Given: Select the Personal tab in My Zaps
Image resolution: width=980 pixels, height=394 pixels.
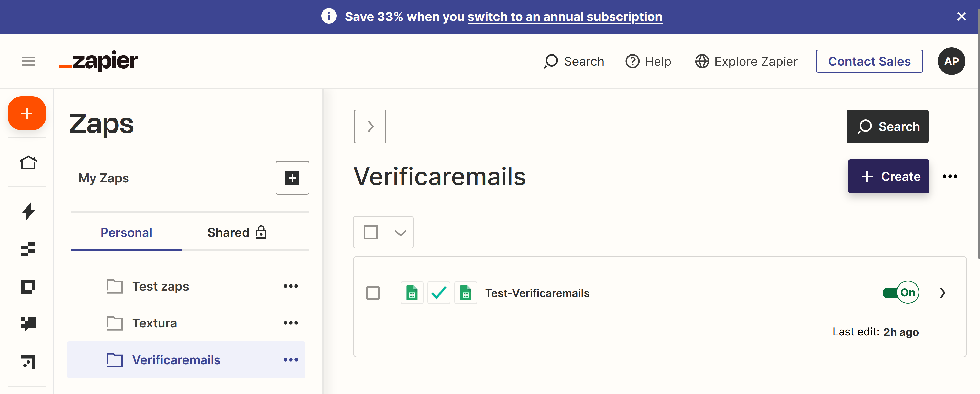Looking at the screenshot, I should [x=126, y=233].
